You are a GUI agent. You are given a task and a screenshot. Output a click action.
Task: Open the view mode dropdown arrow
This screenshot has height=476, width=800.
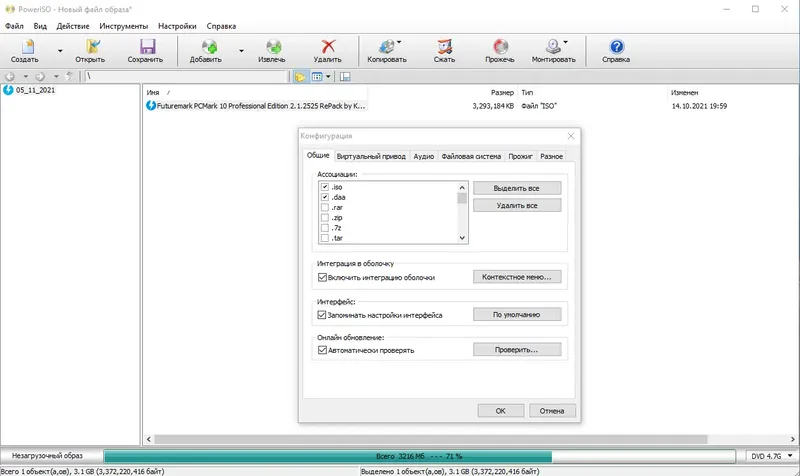click(x=328, y=77)
